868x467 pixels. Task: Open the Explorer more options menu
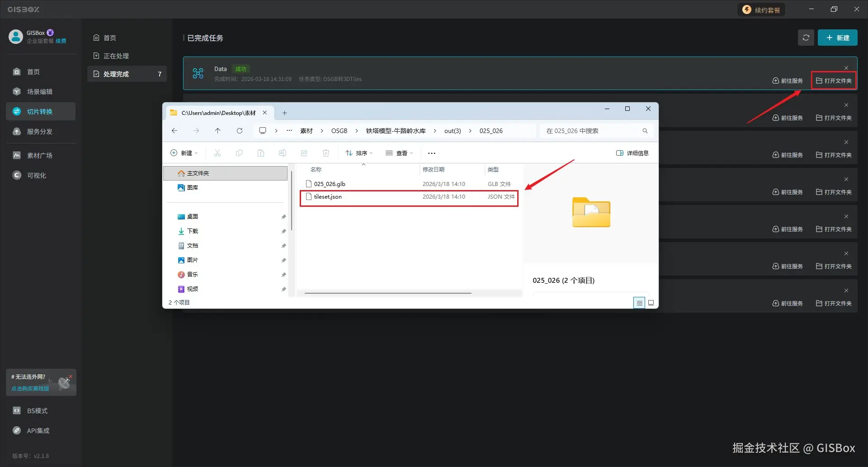(432, 153)
